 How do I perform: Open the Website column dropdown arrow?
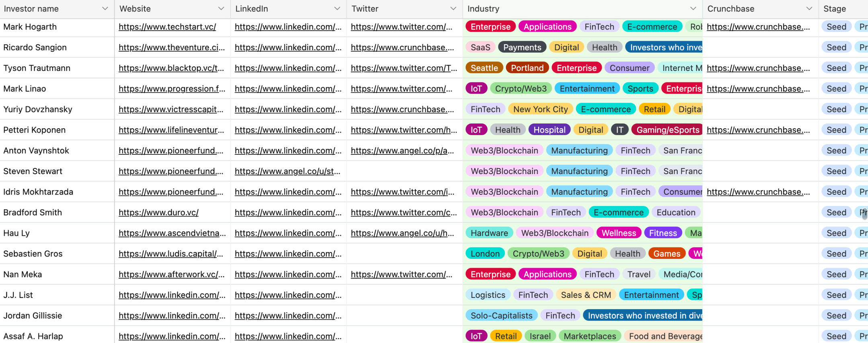pos(221,8)
